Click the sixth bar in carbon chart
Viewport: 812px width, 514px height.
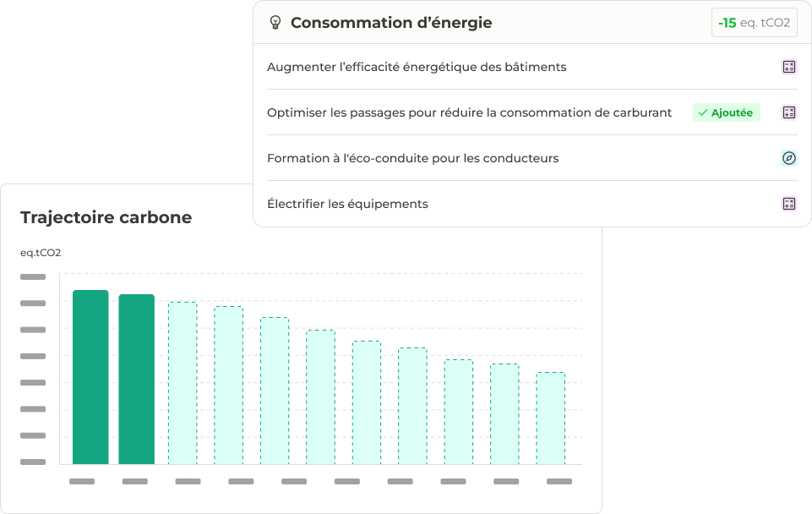320,396
